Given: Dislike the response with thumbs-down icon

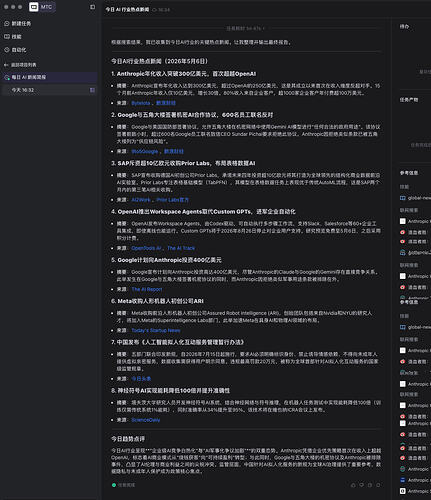Looking at the screenshot, I should tap(362, 485).
